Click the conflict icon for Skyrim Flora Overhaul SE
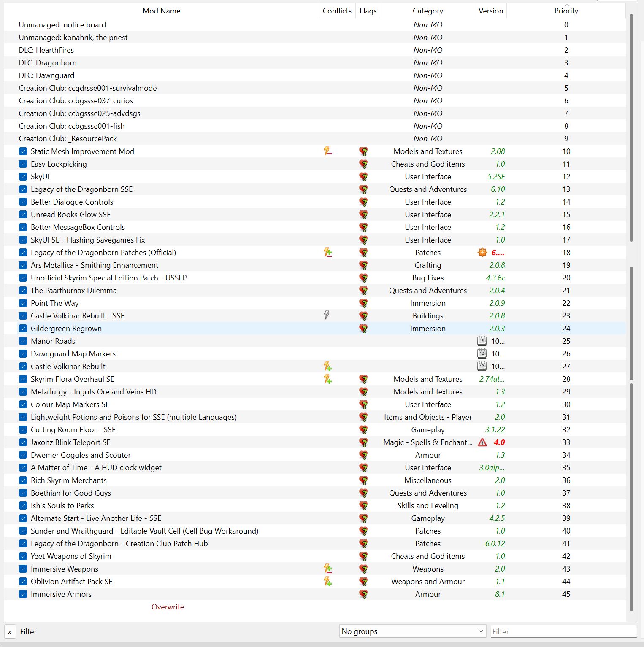Viewport: 644px width, 647px height. coord(327,379)
